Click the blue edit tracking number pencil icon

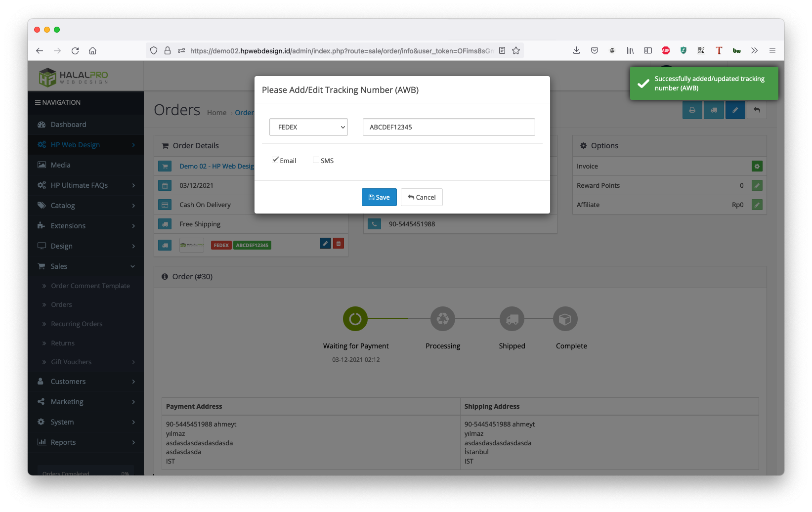[325, 243]
